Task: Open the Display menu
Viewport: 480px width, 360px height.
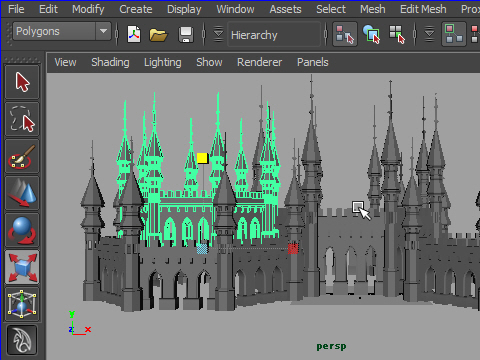Action: point(184,9)
